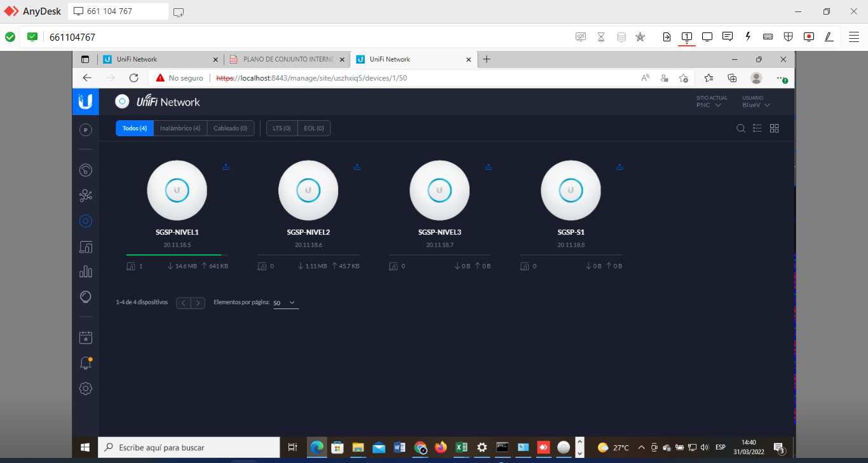Click the upgrade icon beside SGSP-NIVEL1
This screenshot has height=463, width=868.
pos(226,167)
